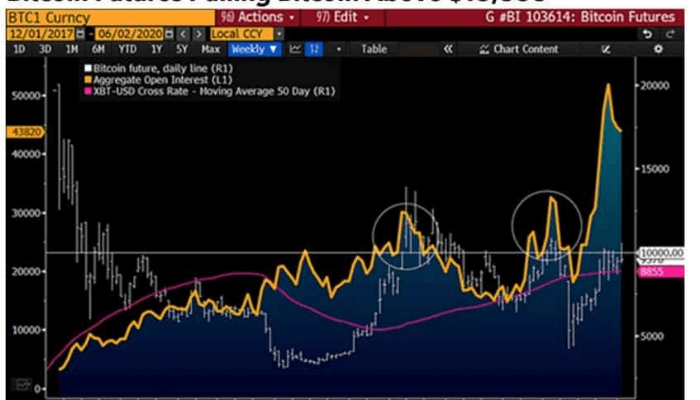The height and width of the screenshot is (400, 700).
Task: Open the Weekly periodicity dropdown
Action: click(255, 49)
